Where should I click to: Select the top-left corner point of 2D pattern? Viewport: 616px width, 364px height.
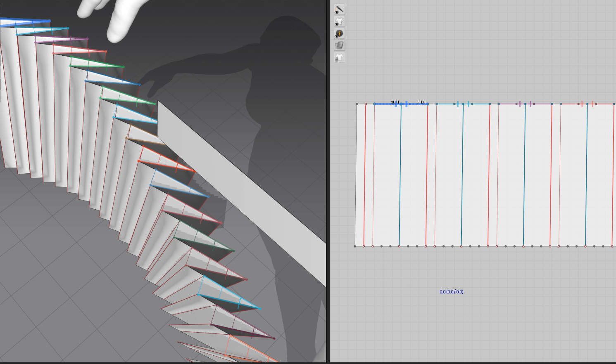tap(357, 104)
